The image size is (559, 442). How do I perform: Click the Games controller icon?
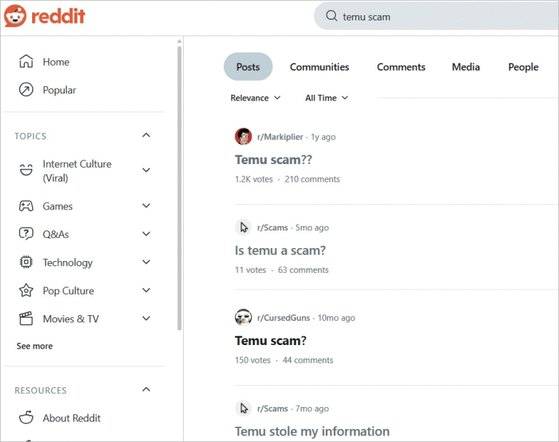click(26, 206)
